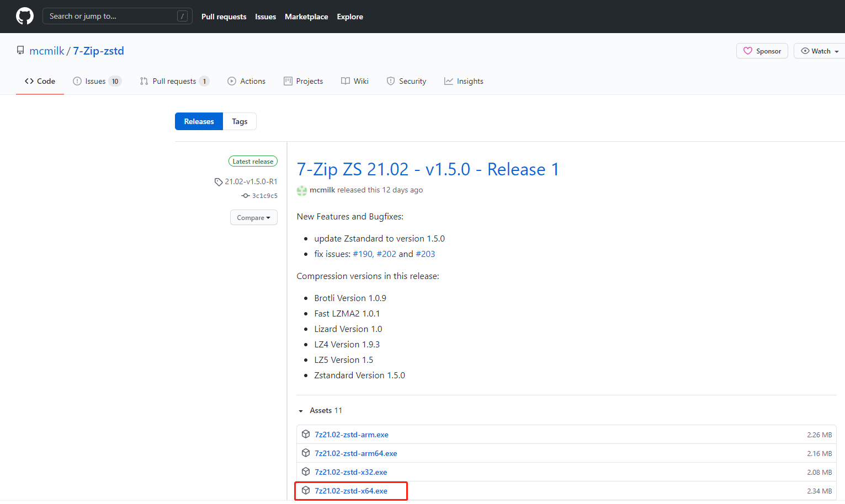Select the Projects board icon

288,81
